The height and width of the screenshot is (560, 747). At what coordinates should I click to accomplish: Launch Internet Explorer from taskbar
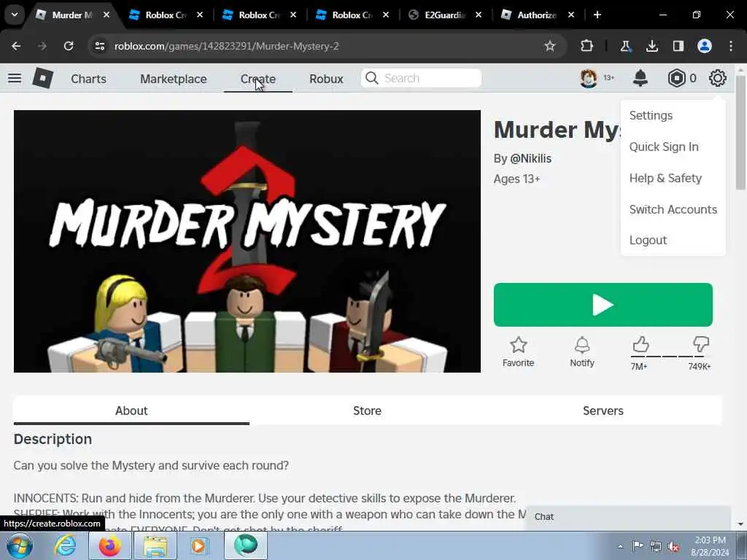click(x=65, y=545)
